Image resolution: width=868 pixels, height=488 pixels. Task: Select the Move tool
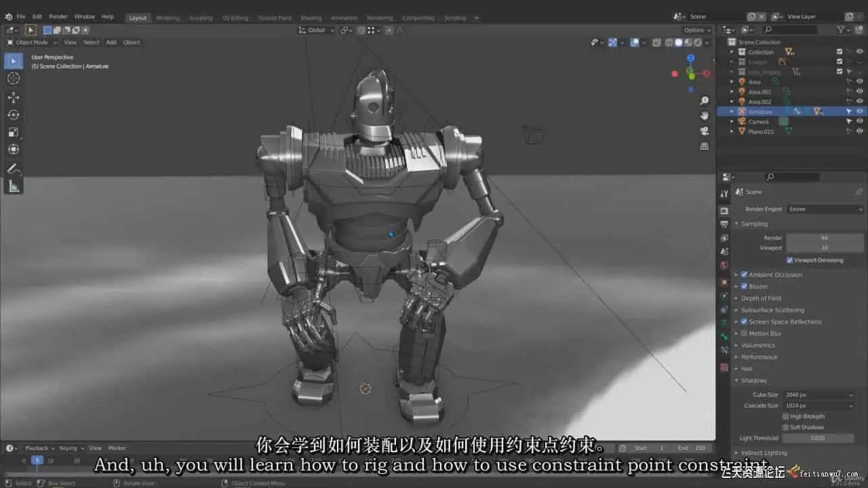click(x=14, y=98)
